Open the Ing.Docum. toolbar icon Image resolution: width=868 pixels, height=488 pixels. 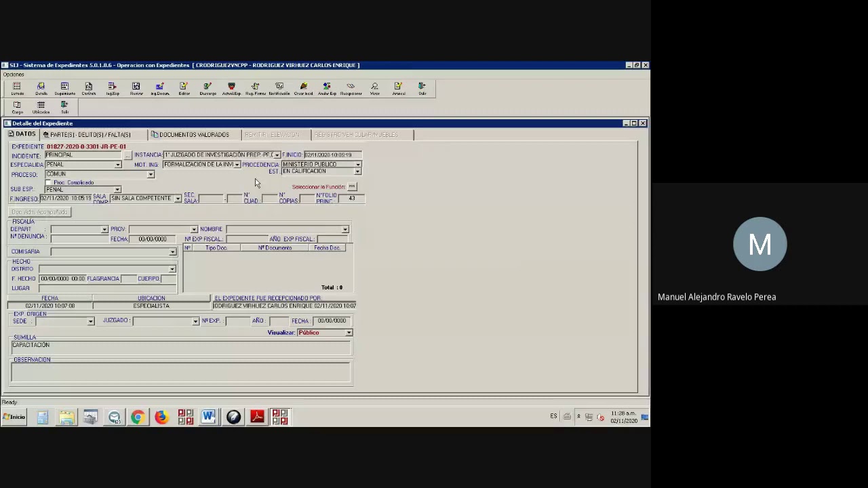tap(160, 89)
